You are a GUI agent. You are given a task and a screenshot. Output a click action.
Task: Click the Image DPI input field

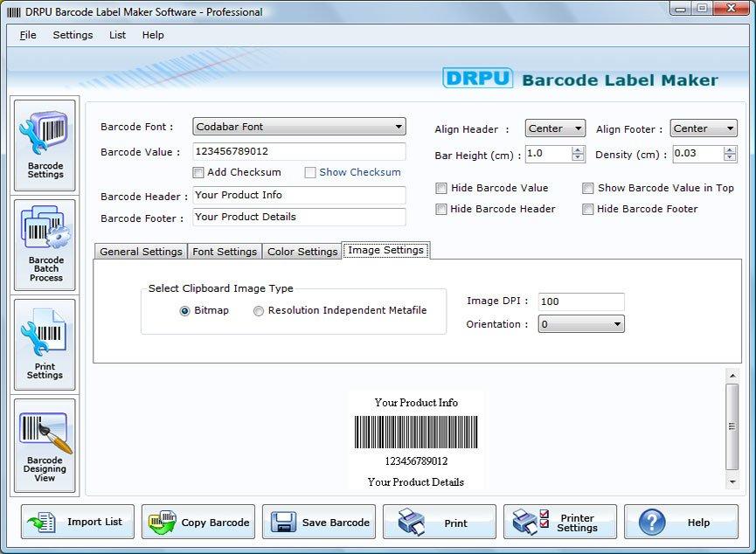(580, 301)
